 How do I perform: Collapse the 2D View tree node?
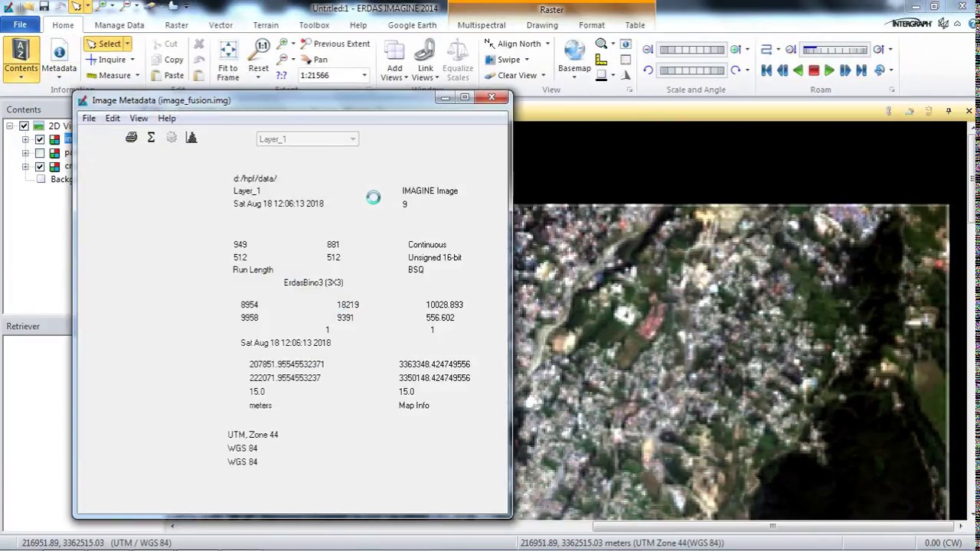click(x=9, y=126)
